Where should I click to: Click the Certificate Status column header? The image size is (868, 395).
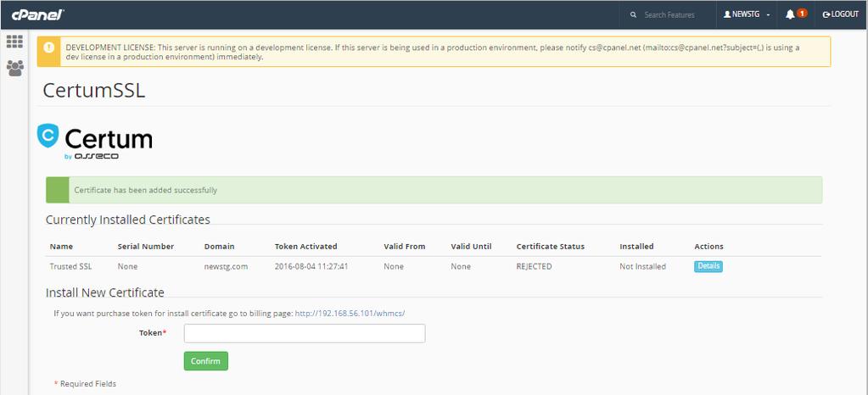coord(551,246)
